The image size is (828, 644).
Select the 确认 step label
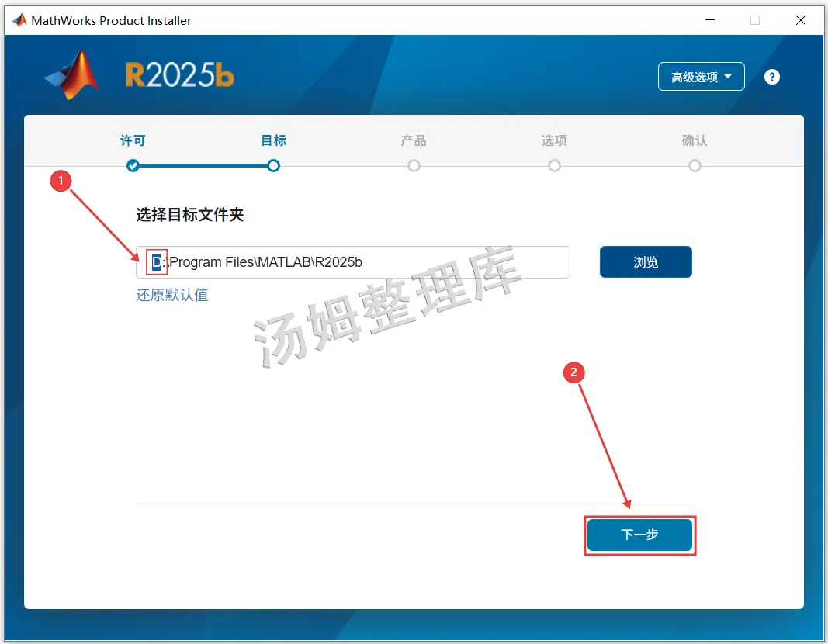click(x=695, y=140)
